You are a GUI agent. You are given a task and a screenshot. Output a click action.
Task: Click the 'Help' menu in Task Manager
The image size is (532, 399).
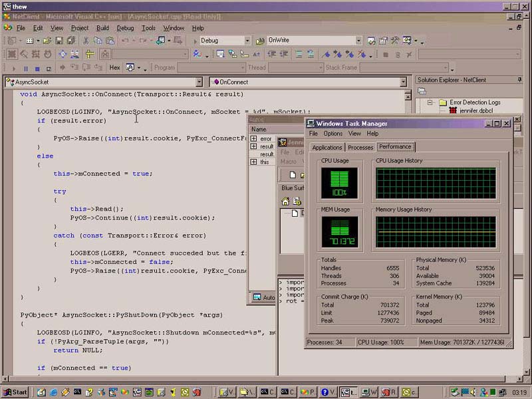click(372, 134)
